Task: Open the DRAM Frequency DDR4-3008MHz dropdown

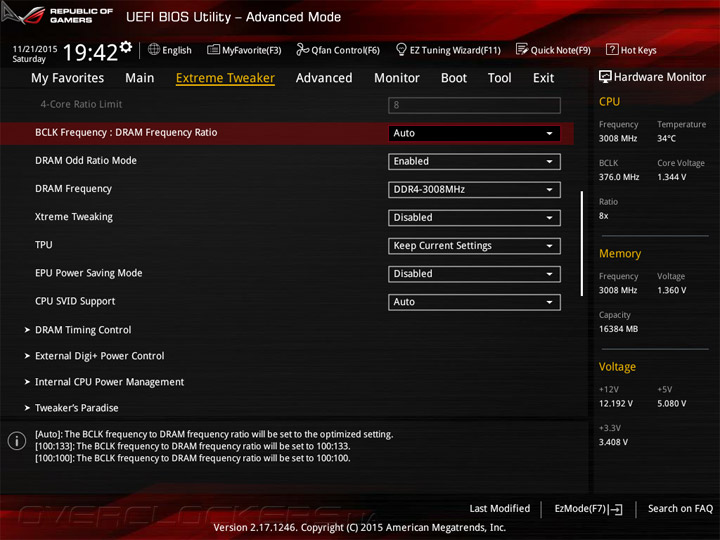Action: [474, 190]
